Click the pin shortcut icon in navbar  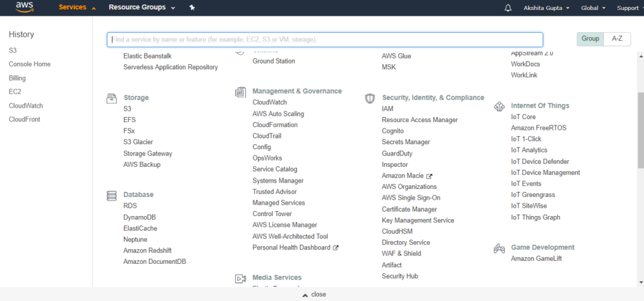(192, 8)
